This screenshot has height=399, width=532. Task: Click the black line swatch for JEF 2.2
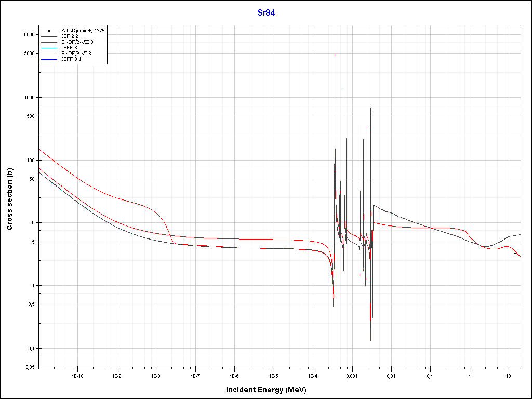point(49,36)
